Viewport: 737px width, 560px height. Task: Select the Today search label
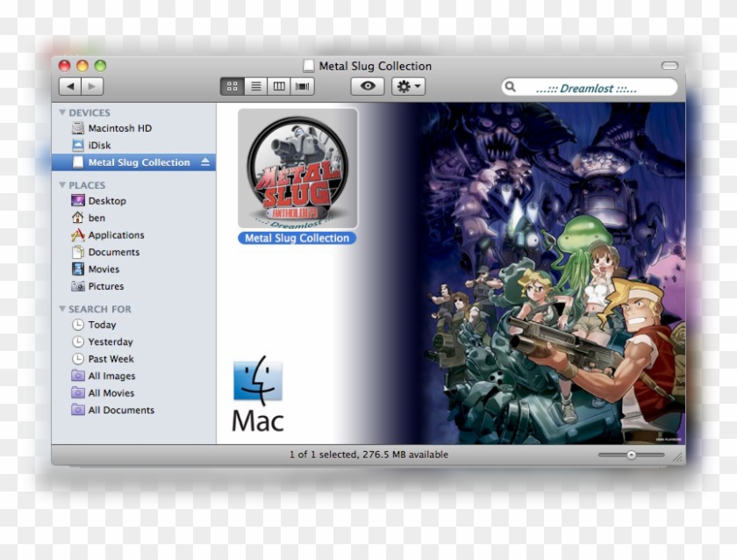click(102, 325)
